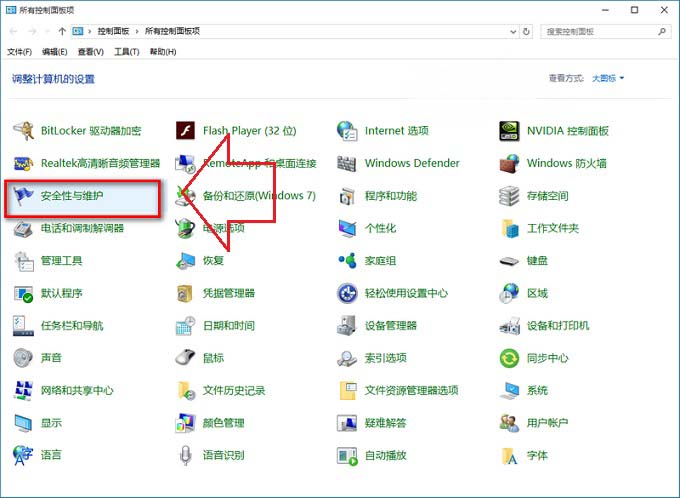Open the 任务栏和导航 icon
Viewport: 680px width, 498px height.
(23, 326)
